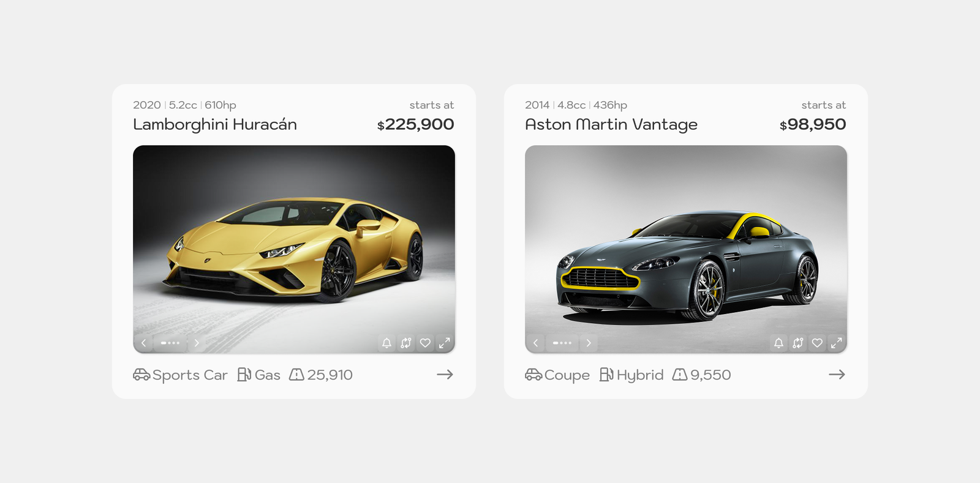Click the compare icon on Aston Martin image
The height and width of the screenshot is (483, 980).
tap(798, 343)
